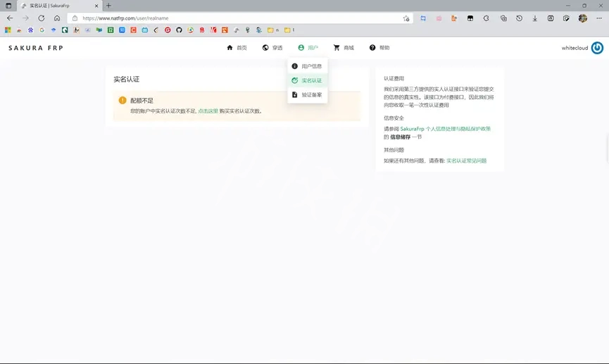The height and width of the screenshot is (364, 609).
Task: Click the whitecloud username
Action: point(575,48)
